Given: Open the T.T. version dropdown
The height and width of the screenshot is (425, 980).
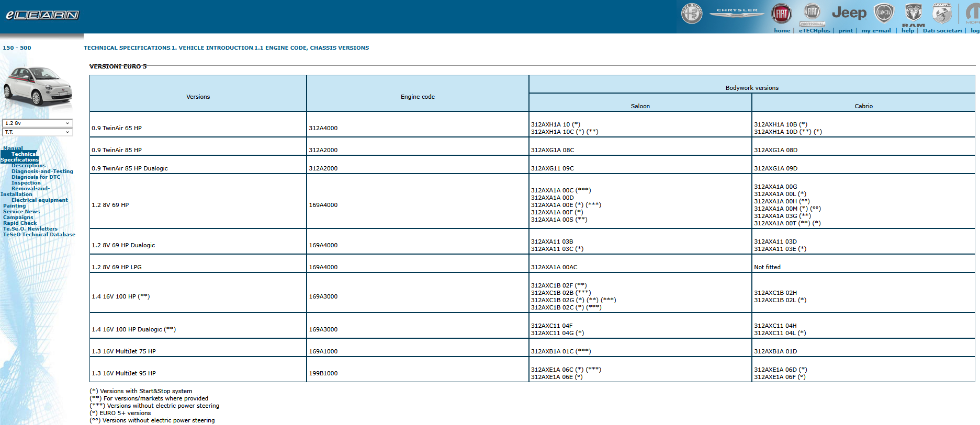Looking at the screenshot, I should (38, 132).
